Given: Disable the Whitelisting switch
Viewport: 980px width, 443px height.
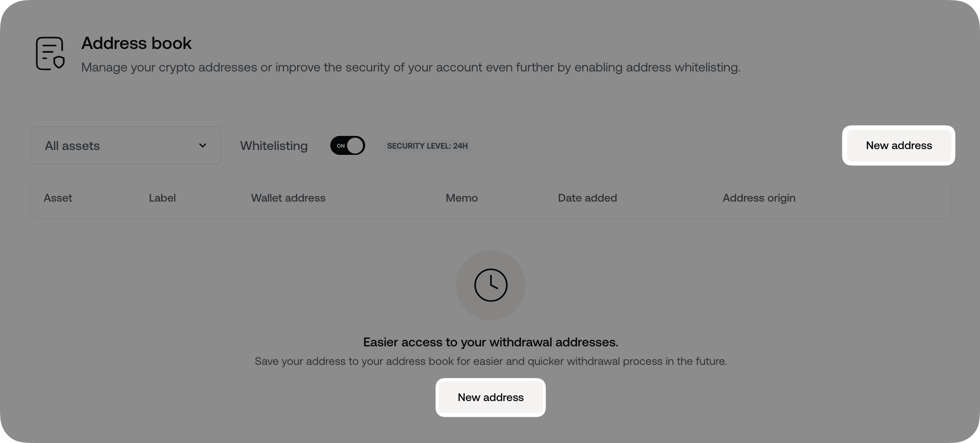Looking at the screenshot, I should tap(348, 145).
